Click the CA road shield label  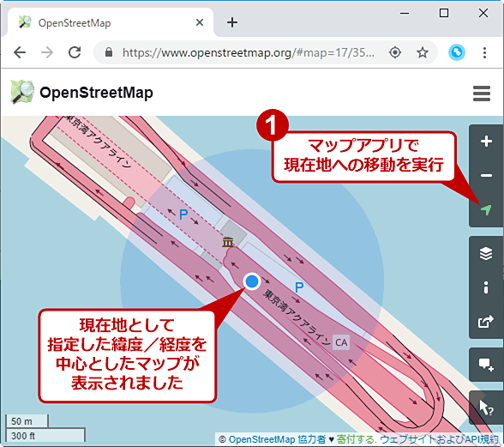[341, 342]
